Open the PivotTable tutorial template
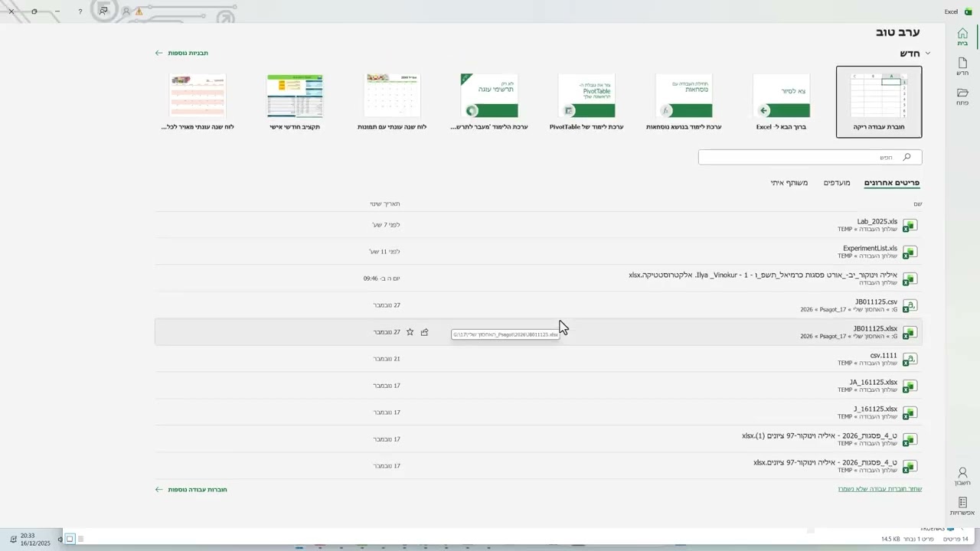The height and width of the screenshot is (551, 980). tap(586, 103)
